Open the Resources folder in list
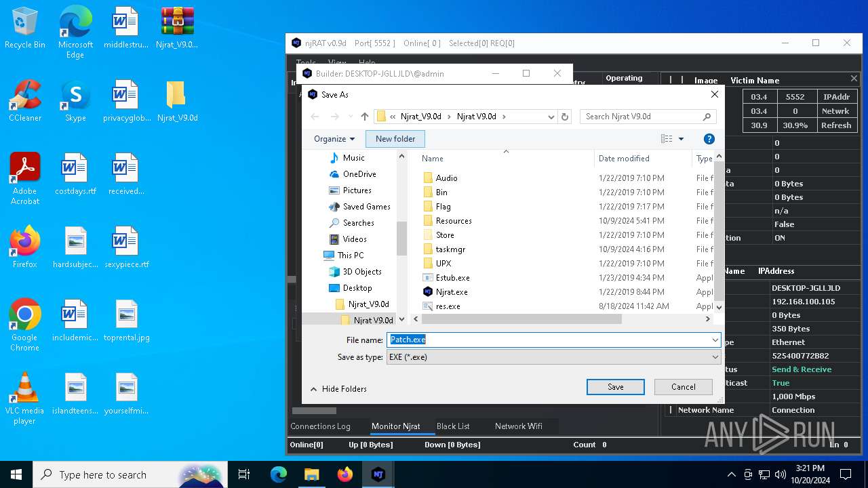 coord(454,221)
